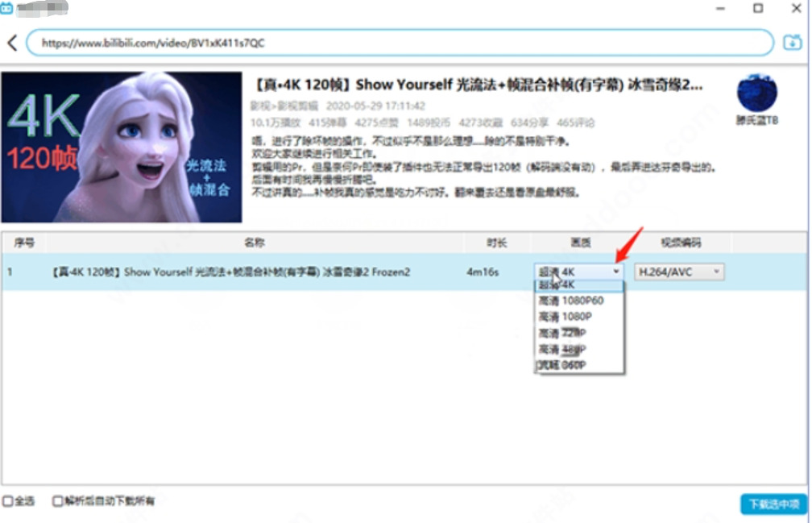Click the 名称 column header
This screenshot has width=812, height=523.
tap(255, 243)
